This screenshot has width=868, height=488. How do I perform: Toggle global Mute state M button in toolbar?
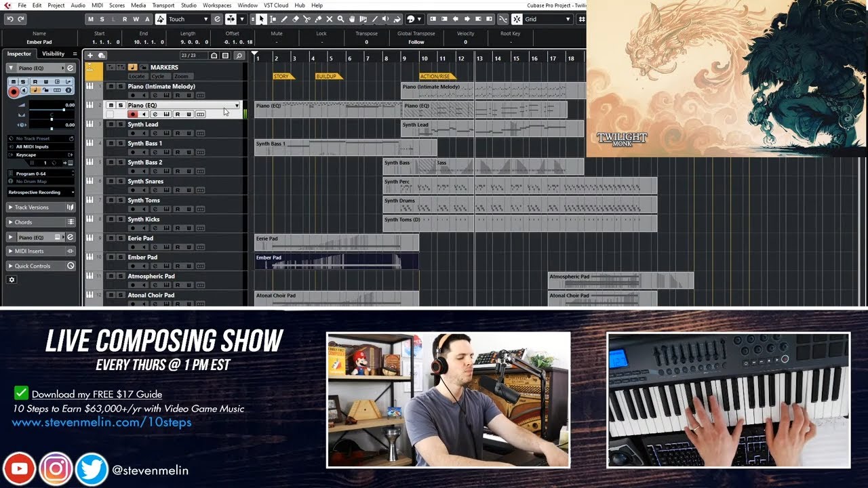coord(91,19)
